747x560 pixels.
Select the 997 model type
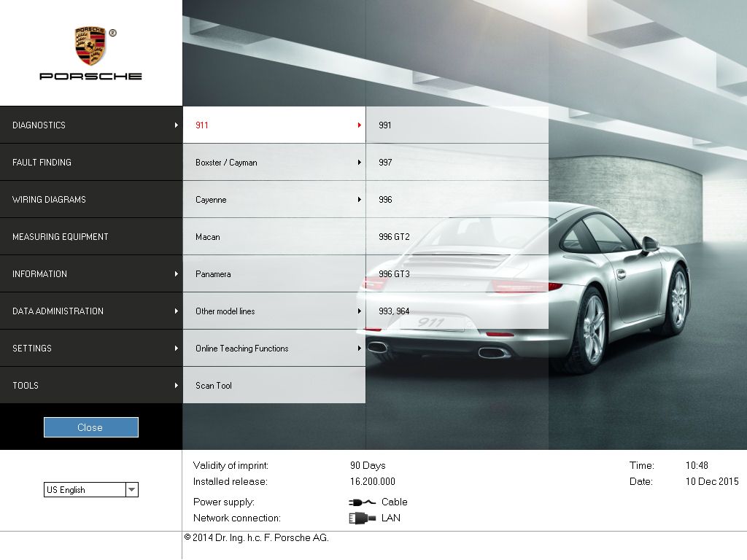click(x=457, y=162)
